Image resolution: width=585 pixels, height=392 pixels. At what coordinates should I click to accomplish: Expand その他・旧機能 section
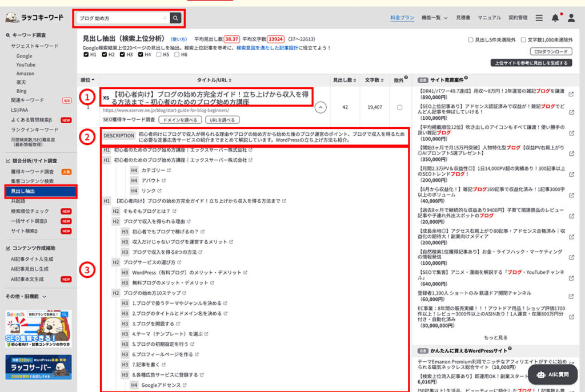(26, 297)
